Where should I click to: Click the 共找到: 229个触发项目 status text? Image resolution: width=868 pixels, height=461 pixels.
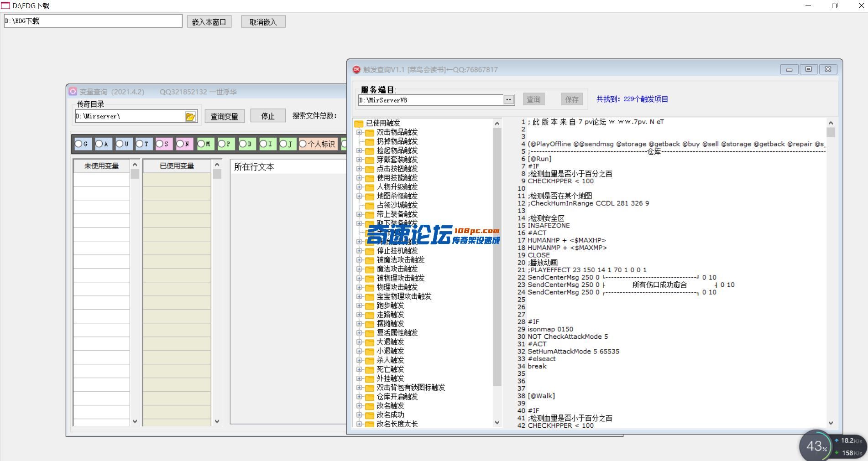632,99
